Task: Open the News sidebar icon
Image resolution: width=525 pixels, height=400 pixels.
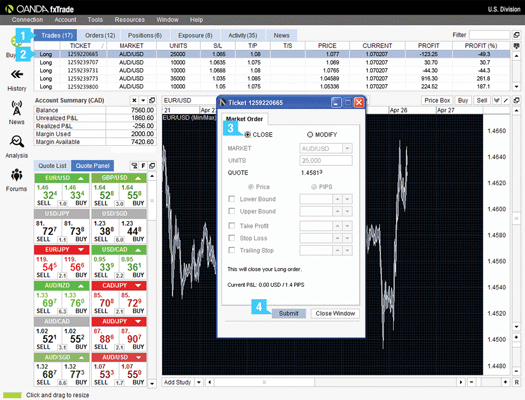Action: click(x=17, y=108)
